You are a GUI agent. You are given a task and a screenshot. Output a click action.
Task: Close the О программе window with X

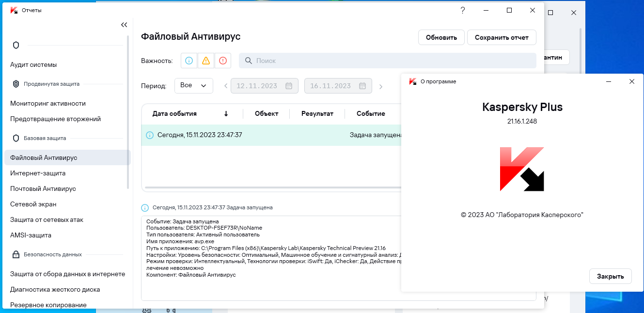pos(631,81)
